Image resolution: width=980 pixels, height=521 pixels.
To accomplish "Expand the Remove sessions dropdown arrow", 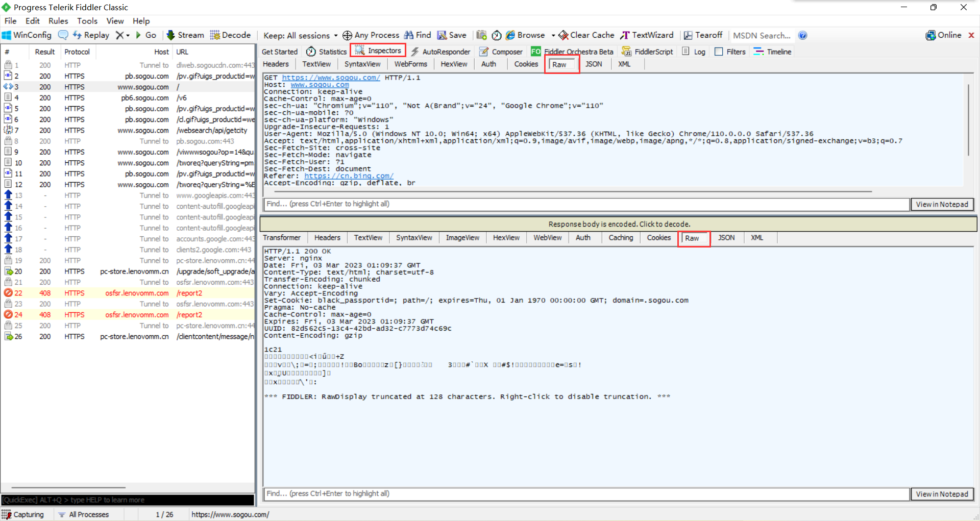I will coord(128,35).
